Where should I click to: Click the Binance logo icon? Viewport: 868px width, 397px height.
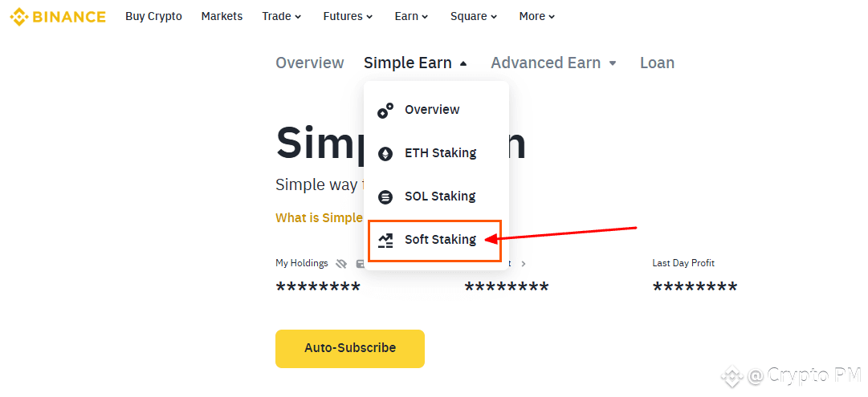pyautogui.click(x=19, y=17)
